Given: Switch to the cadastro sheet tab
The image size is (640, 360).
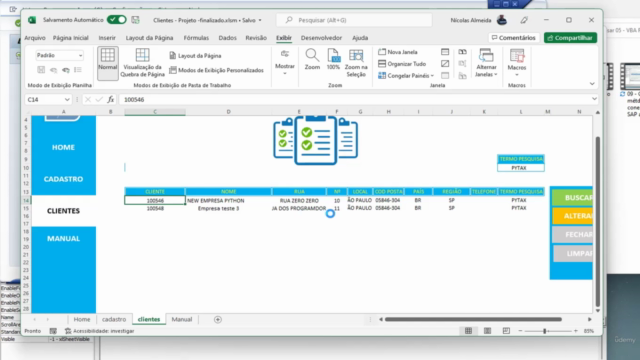Looking at the screenshot, I should coord(114,319).
